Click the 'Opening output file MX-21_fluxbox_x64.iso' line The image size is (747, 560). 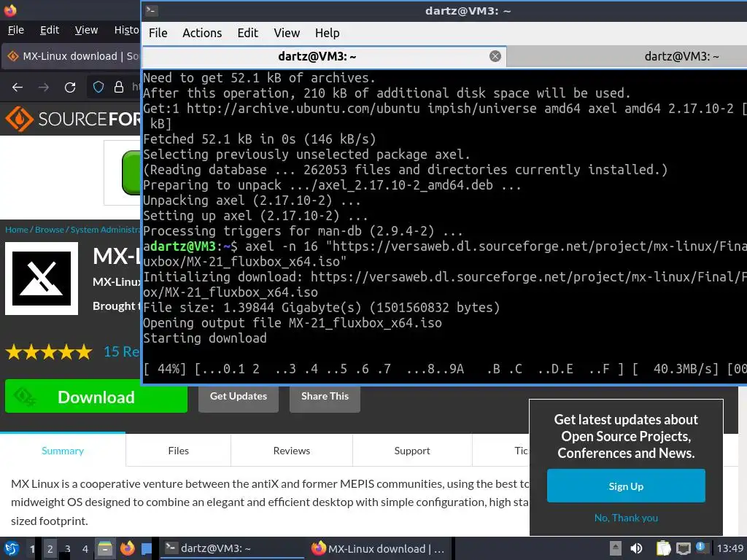coord(293,323)
